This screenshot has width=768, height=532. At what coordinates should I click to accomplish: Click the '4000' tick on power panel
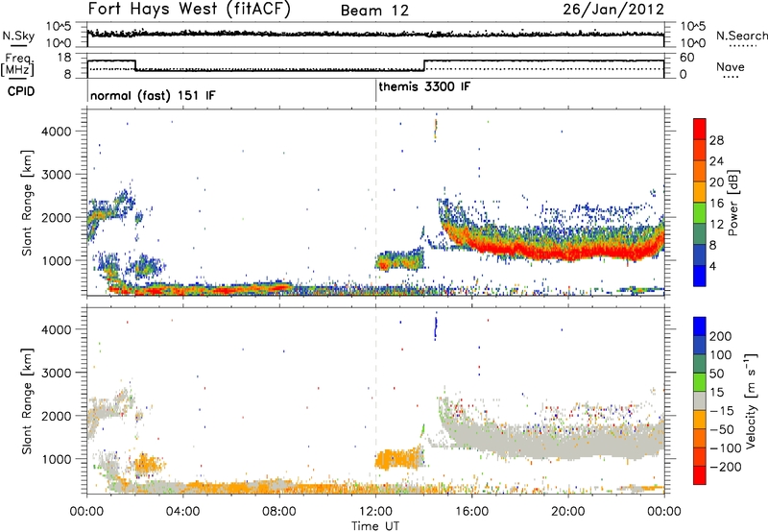coord(57,132)
